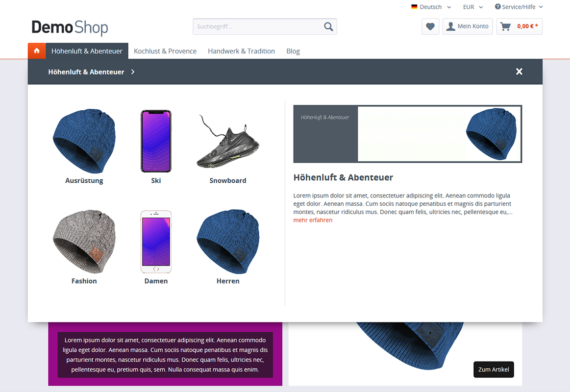Click the 0,00 € cart total
Viewport: 570px width, 392px height.
527,26
